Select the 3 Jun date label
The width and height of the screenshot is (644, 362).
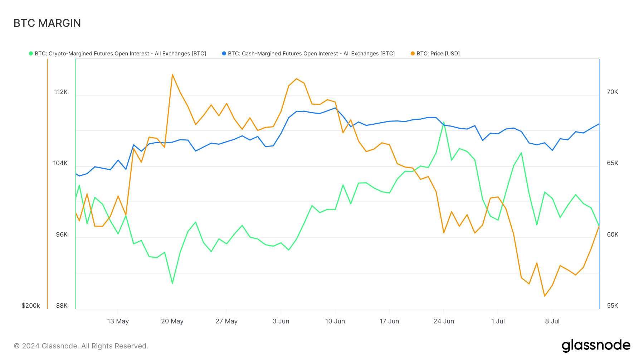tap(281, 321)
